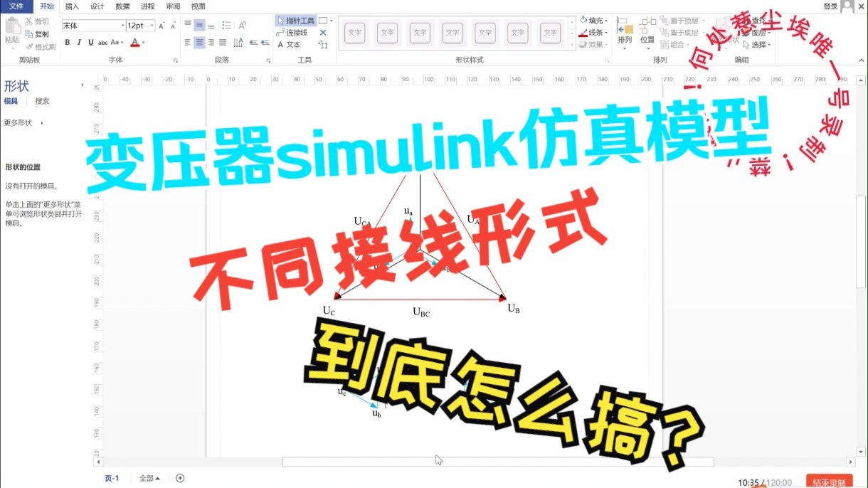Activate the Connector (连接线) tool
The image size is (868, 488).
click(292, 33)
